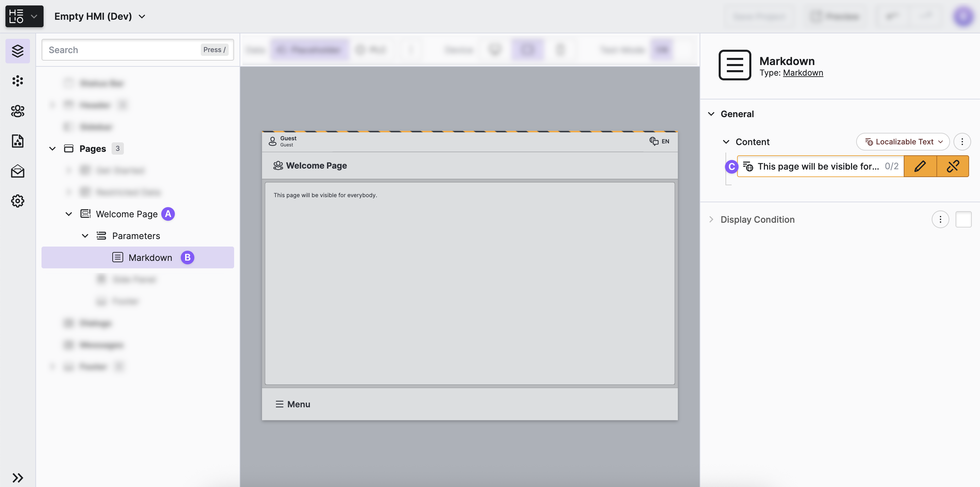Click into the Search input field
980x487 pixels.
point(122,50)
